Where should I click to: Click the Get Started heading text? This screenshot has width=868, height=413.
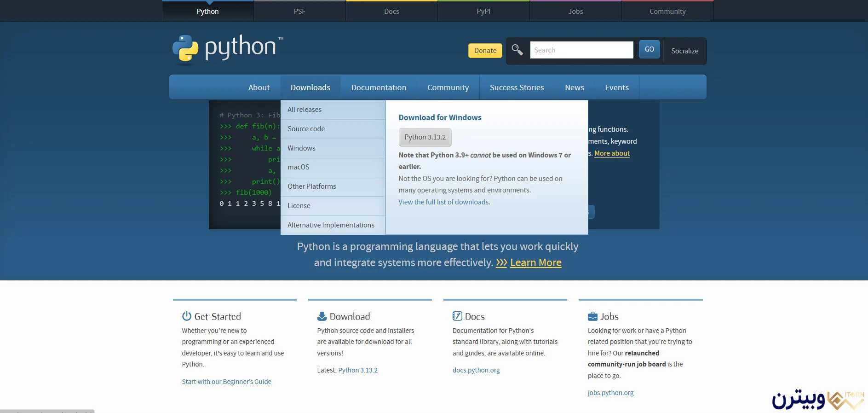(x=218, y=316)
